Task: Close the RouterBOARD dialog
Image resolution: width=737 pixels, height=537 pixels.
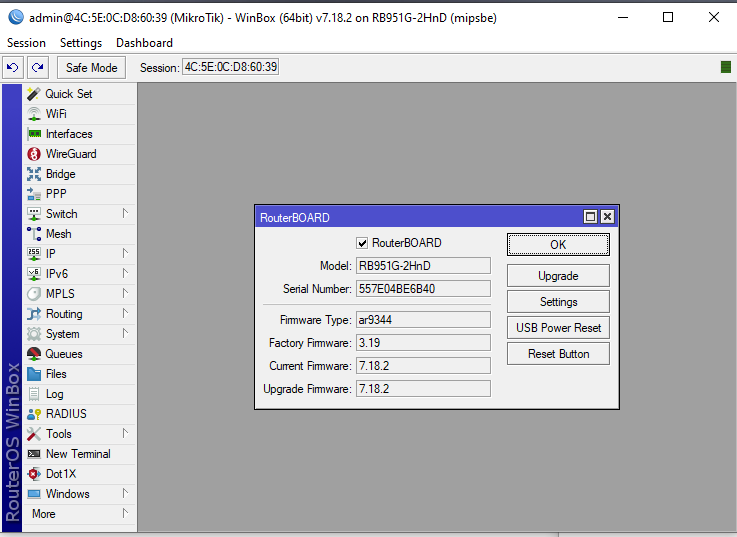Action: [x=607, y=217]
